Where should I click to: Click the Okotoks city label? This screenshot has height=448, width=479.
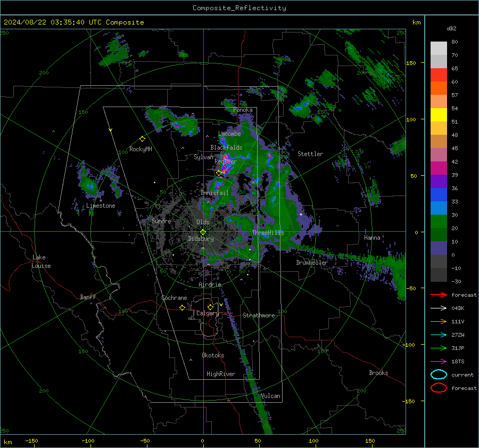[x=213, y=355]
